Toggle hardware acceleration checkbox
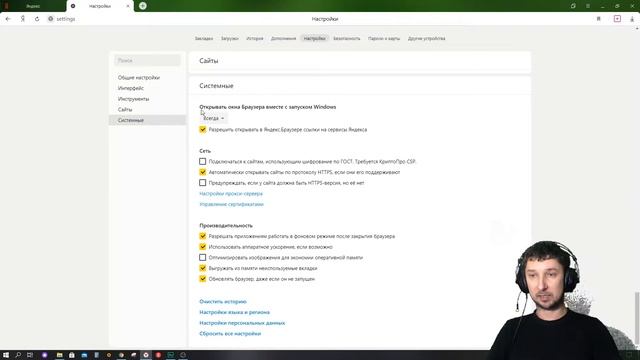640x360 pixels. (202, 247)
